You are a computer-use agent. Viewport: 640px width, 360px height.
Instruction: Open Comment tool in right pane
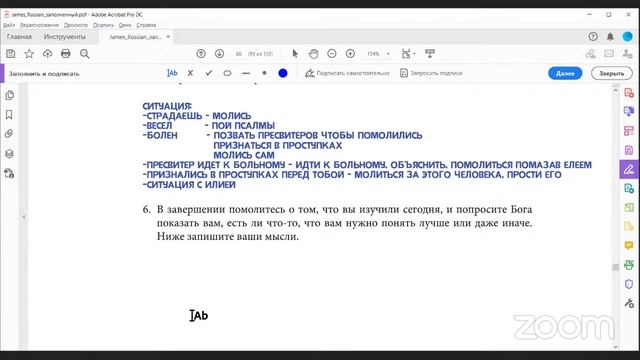(x=629, y=246)
